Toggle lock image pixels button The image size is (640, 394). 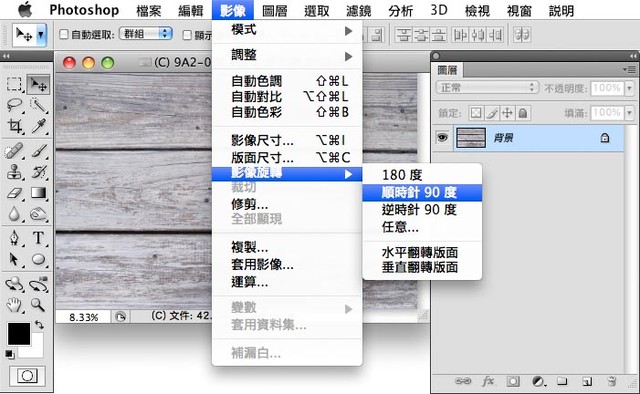pos(492,113)
